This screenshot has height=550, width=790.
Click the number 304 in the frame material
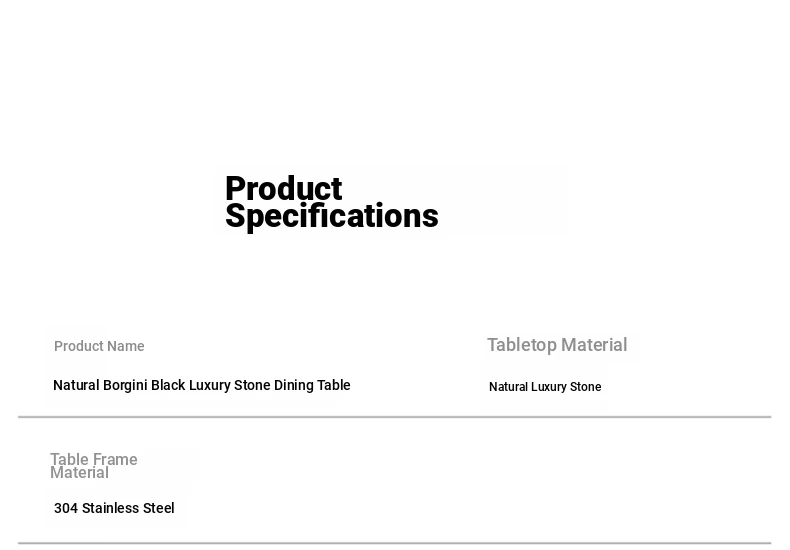[x=66, y=508]
